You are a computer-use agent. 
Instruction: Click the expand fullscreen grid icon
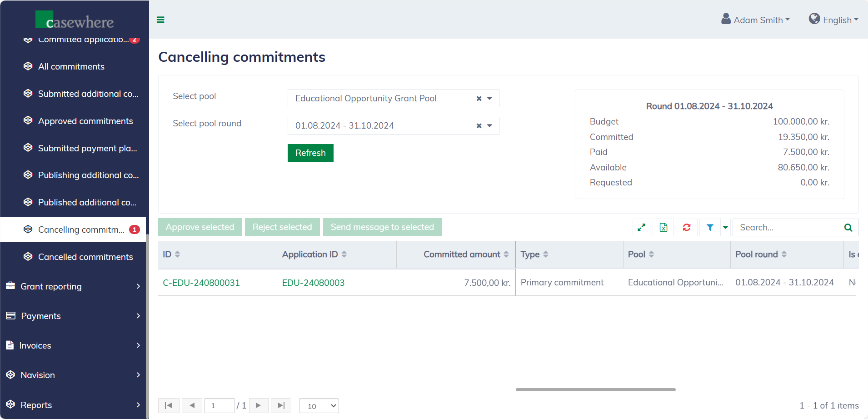pyautogui.click(x=641, y=227)
